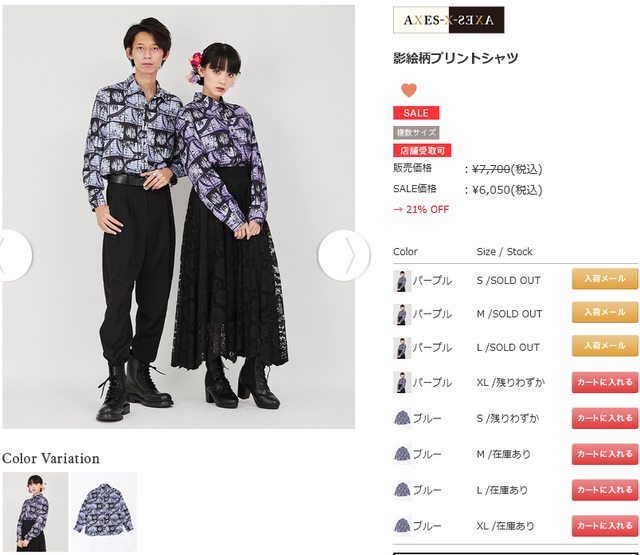Click restock mail for Purple size M

point(604,312)
